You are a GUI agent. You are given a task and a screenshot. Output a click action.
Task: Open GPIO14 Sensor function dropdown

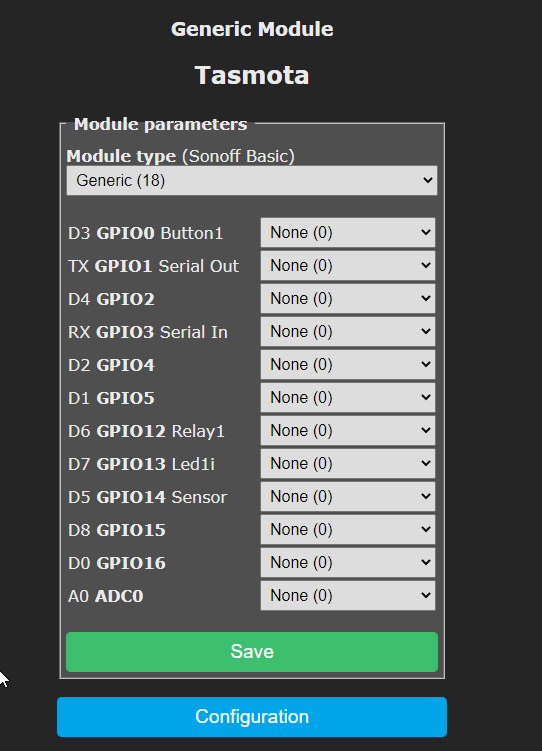point(348,497)
